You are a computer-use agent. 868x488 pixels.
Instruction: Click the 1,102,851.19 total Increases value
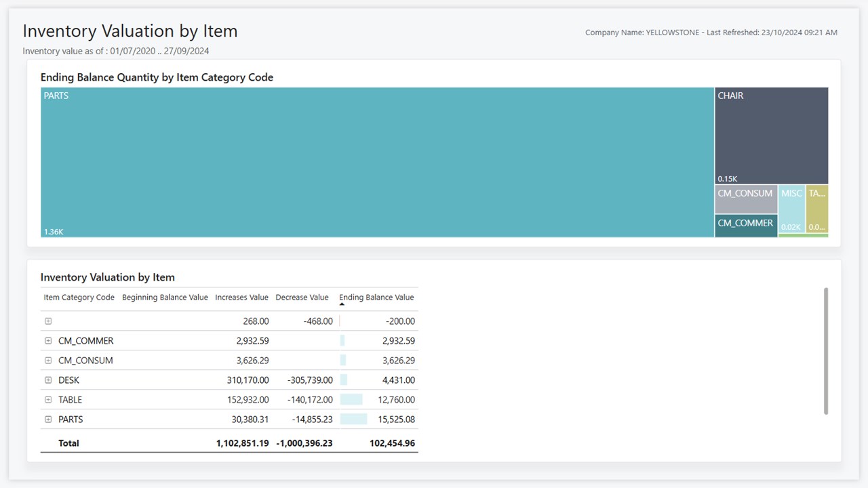(243, 443)
